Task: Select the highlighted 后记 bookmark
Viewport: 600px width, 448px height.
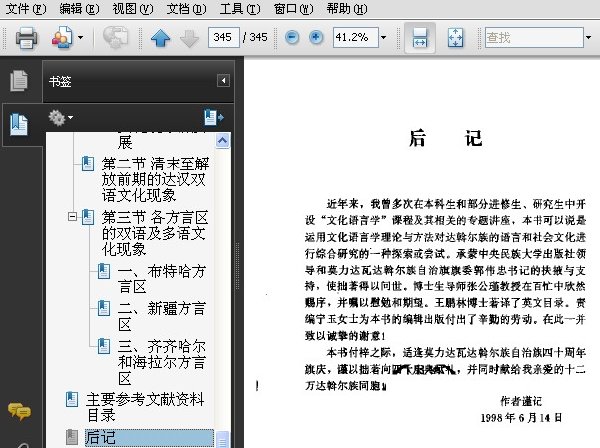Action: pyautogui.click(x=149, y=438)
